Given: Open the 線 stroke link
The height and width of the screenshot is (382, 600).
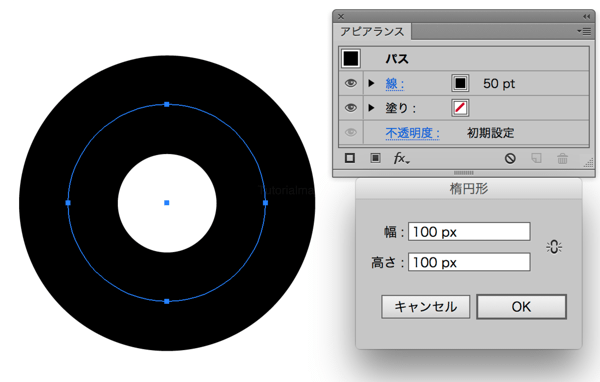Looking at the screenshot, I should pyautogui.click(x=395, y=83).
